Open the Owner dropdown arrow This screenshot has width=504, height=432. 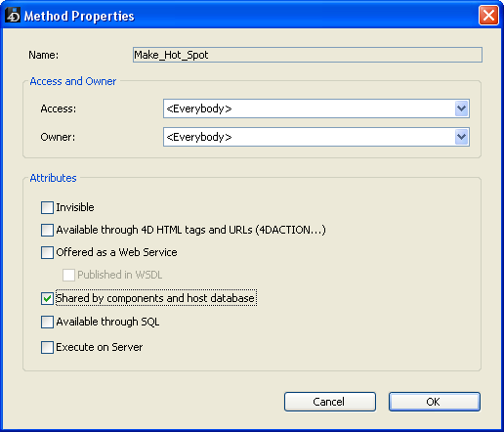(x=461, y=137)
